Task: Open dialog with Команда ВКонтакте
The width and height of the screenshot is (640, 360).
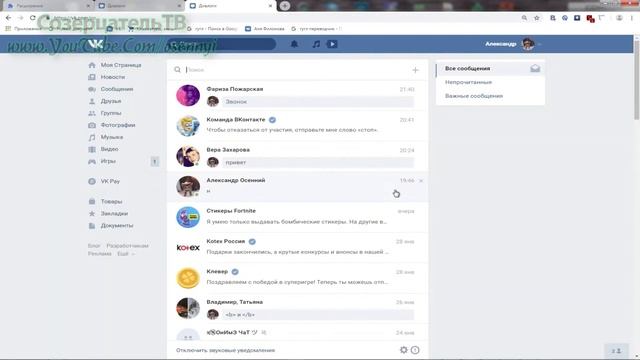Action: (x=297, y=125)
